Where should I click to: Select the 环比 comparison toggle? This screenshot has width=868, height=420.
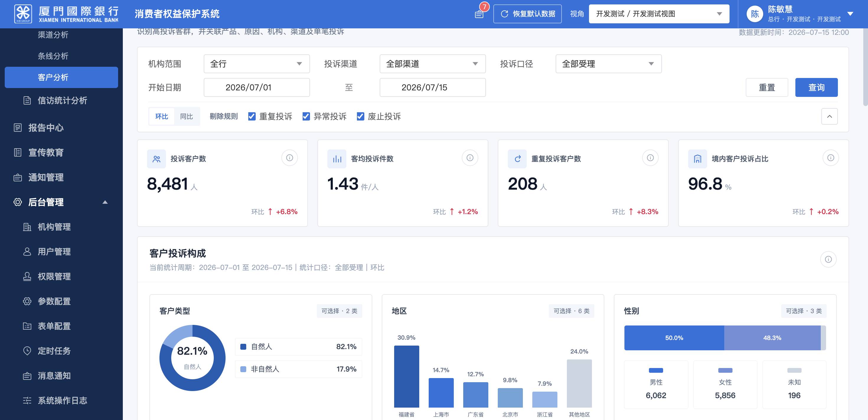(161, 116)
